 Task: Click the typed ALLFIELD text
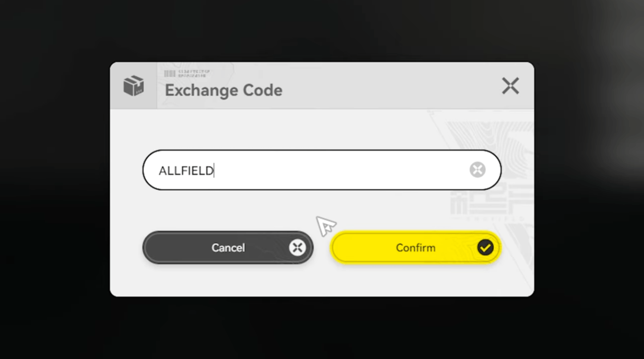coord(186,171)
